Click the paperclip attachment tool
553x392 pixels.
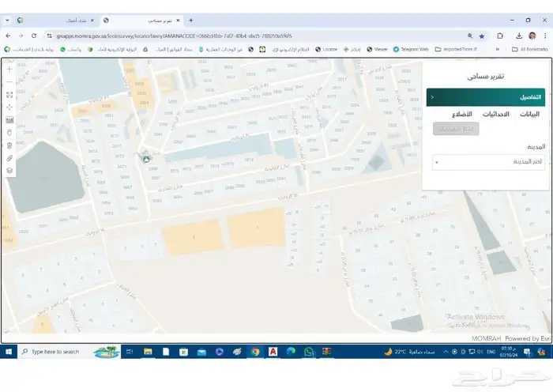[9, 158]
